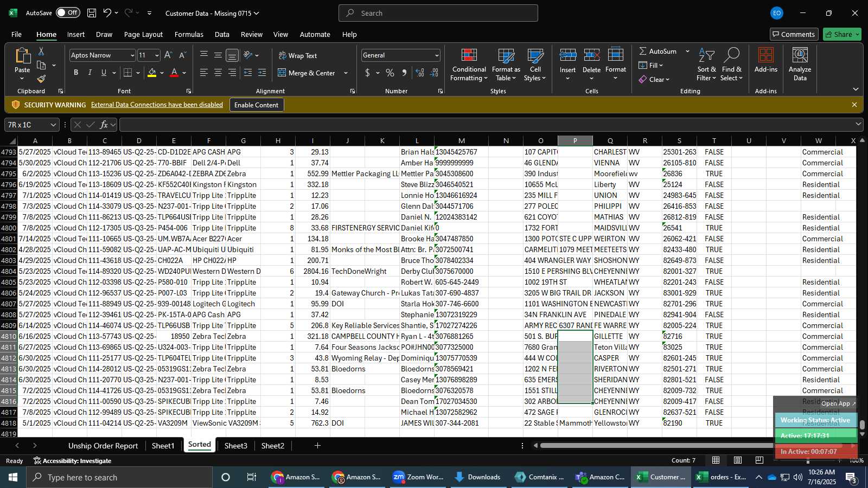Image resolution: width=868 pixels, height=488 pixels.
Task: Open the AutoSum dropdown arrow
Action: 687,51
